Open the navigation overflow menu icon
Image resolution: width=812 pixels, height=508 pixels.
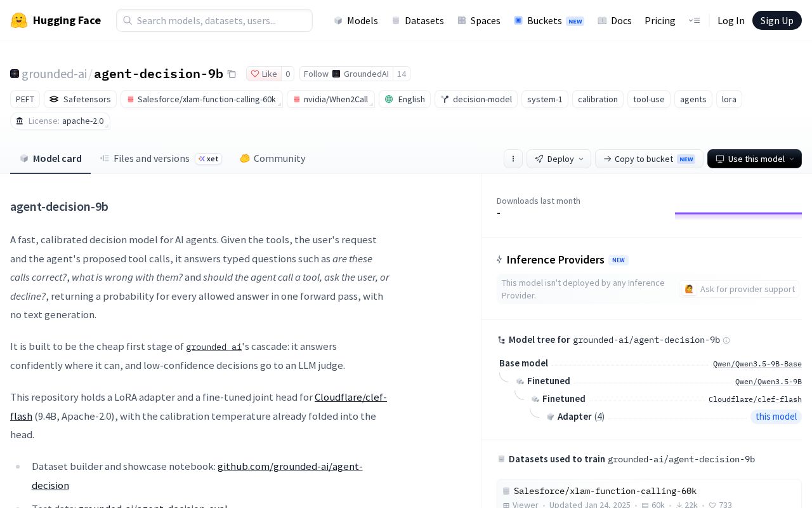click(694, 20)
